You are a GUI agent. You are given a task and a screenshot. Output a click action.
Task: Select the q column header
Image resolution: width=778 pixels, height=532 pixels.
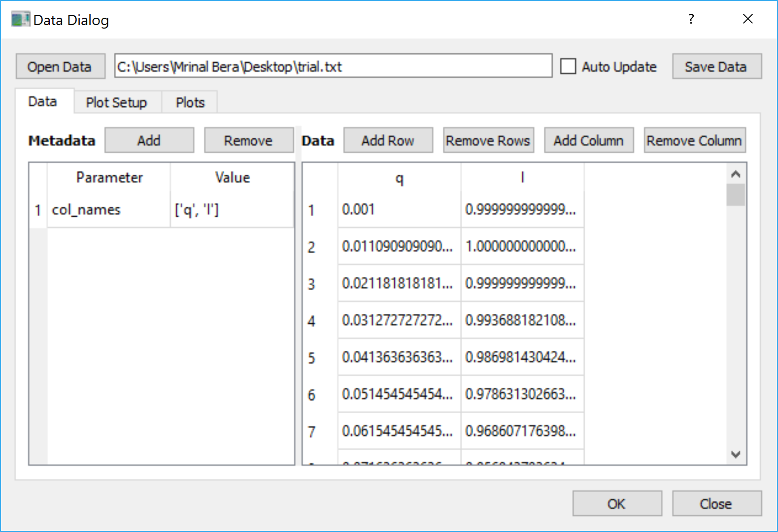(x=399, y=177)
